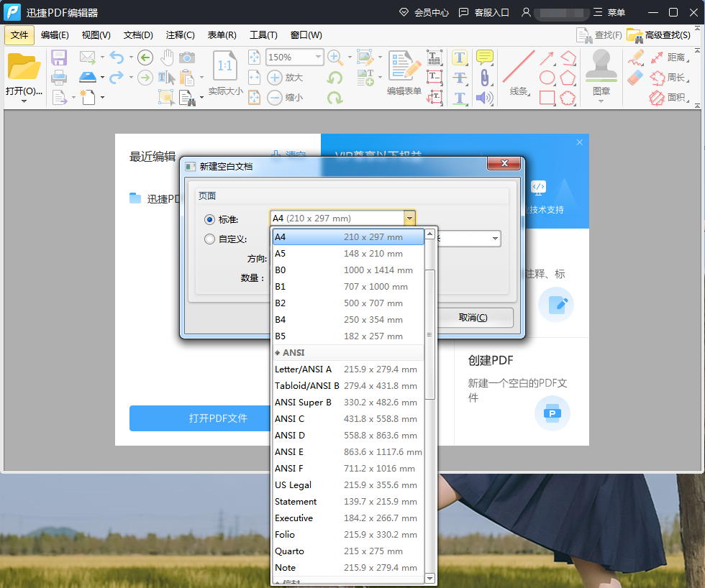Open the File (文件) menu
705x588 pixels.
[19, 35]
